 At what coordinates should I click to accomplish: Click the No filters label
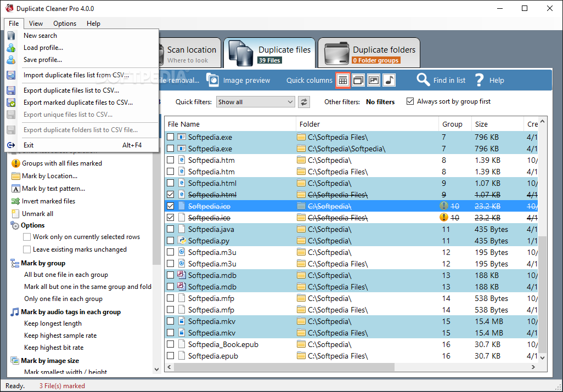coord(380,102)
